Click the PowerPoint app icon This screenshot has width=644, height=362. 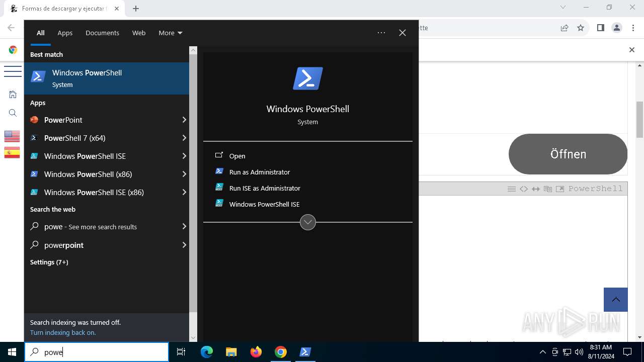coord(34,120)
